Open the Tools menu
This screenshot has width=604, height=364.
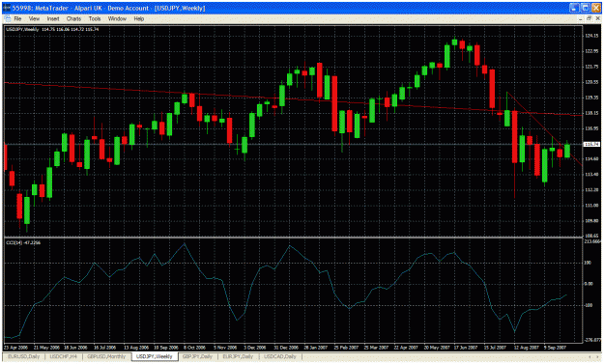[95, 18]
